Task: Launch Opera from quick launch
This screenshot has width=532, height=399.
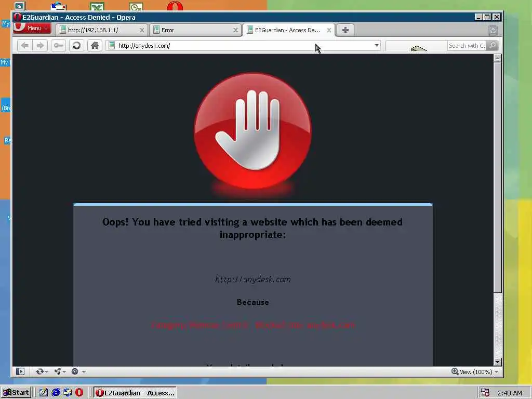Action: coord(79,393)
